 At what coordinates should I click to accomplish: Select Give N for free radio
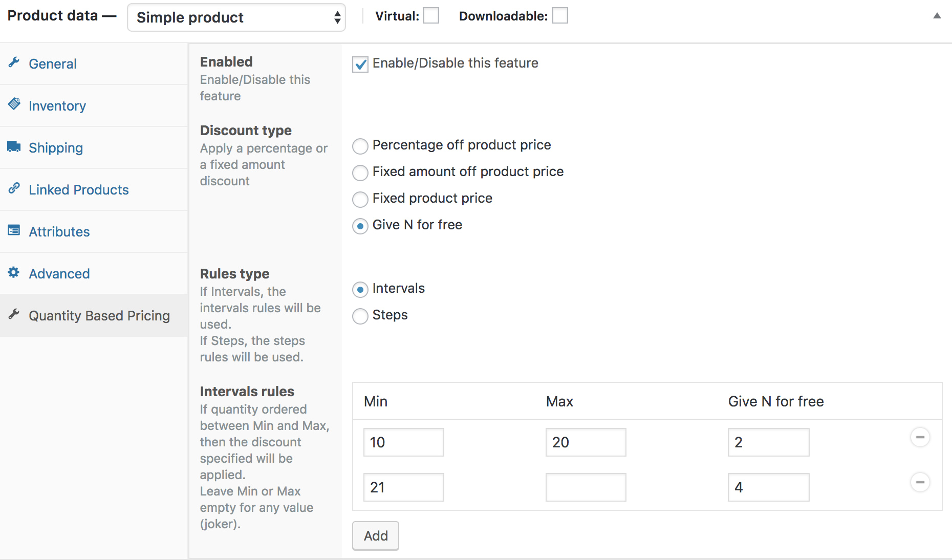coord(360,226)
